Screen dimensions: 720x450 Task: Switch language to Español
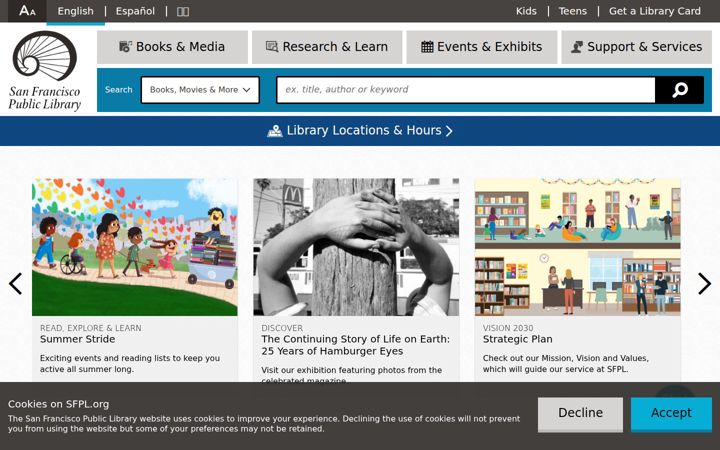click(135, 11)
